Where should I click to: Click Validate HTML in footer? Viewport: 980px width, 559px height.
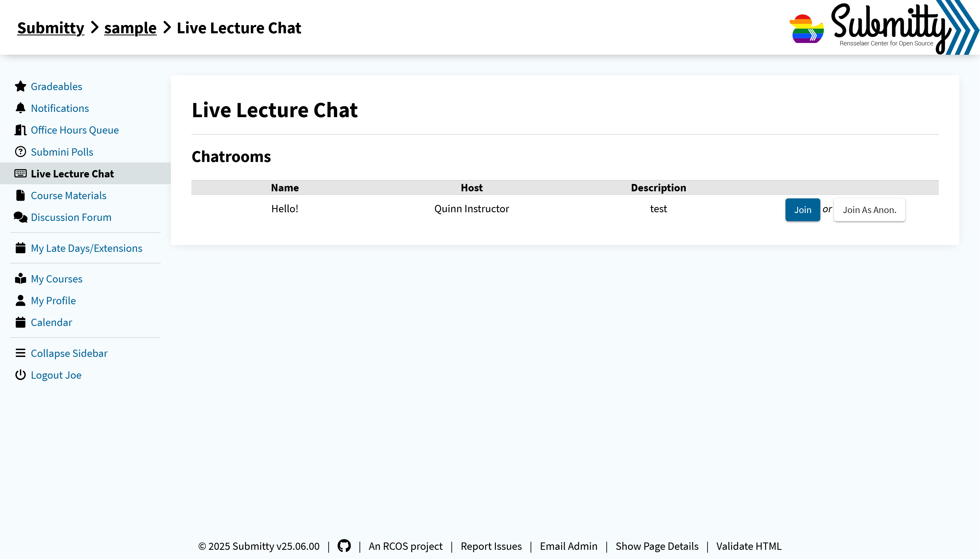click(x=749, y=546)
